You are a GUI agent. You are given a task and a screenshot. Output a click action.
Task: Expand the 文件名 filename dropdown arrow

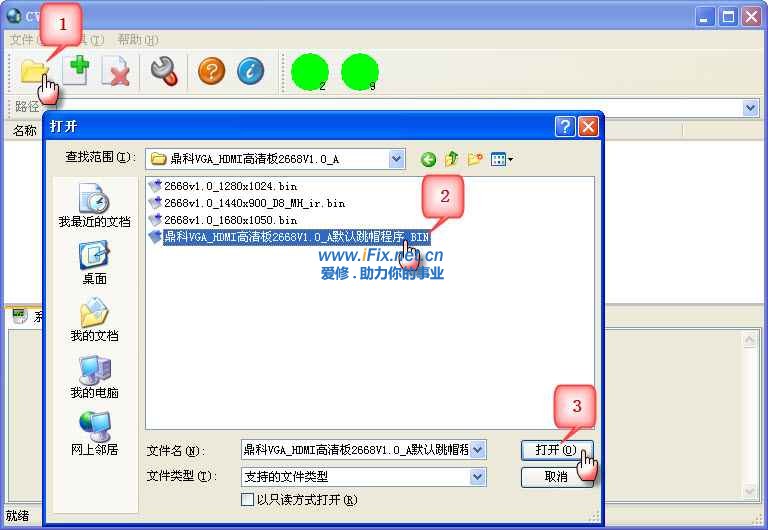[x=478, y=449]
